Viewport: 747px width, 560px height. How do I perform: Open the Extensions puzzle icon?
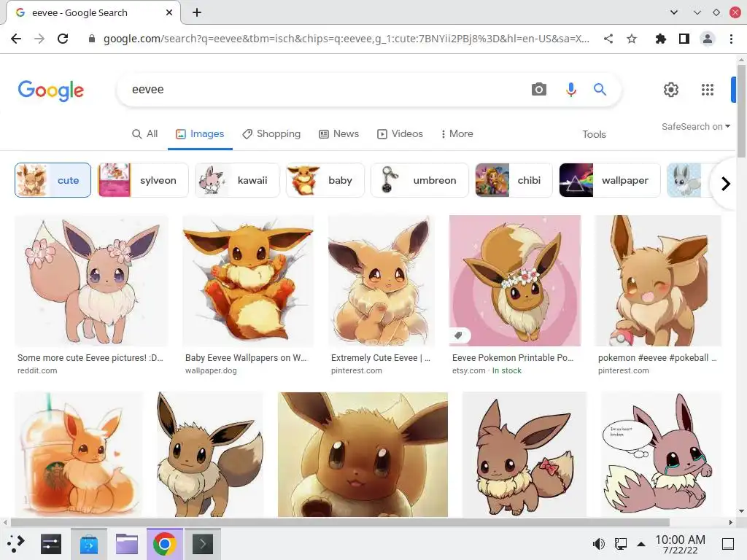(x=661, y=39)
